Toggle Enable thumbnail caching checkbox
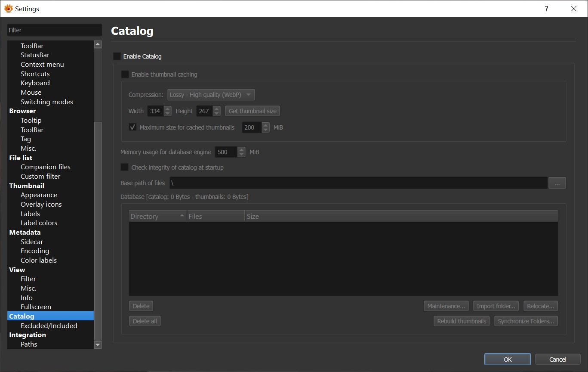Viewport: 588px width, 372px height. (125, 74)
